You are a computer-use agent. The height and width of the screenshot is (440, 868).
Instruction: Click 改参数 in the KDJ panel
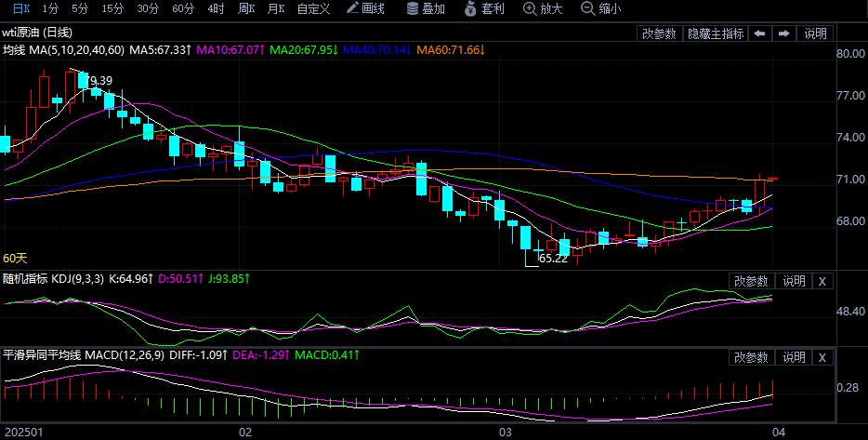click(x=751, y=281)
